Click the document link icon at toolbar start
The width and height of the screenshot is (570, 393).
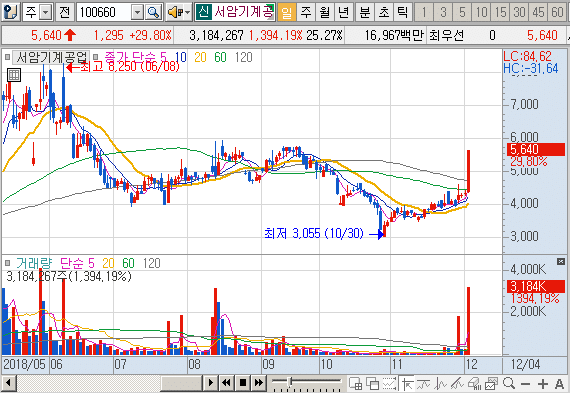tap(10, 12)
